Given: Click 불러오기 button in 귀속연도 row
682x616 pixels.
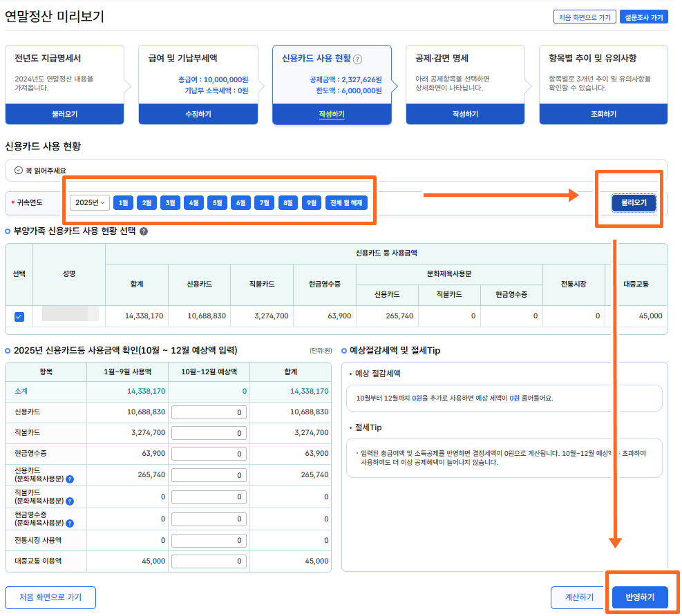Looking at the screenshot, I should [634, 202].
